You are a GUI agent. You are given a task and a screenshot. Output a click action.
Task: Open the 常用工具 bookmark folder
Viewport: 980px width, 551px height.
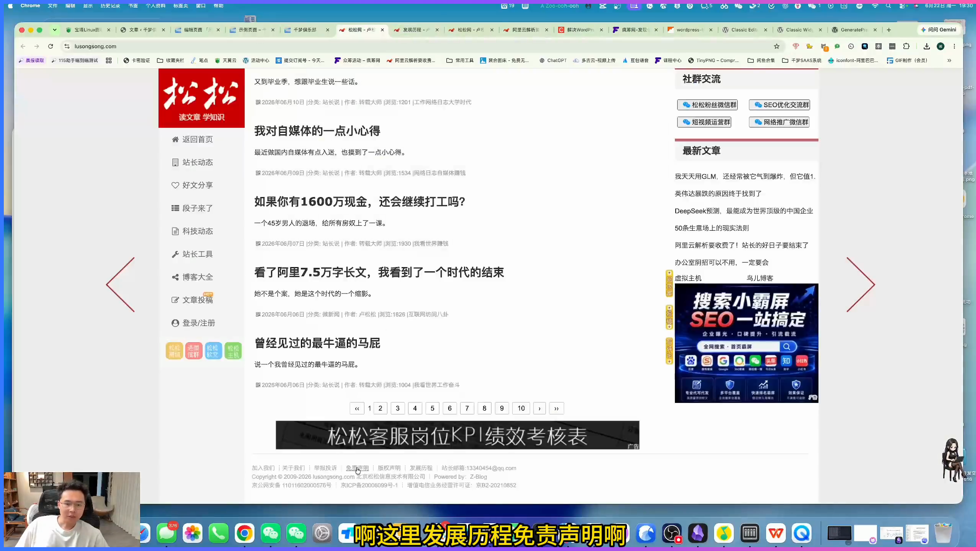(x=460, y=60)
